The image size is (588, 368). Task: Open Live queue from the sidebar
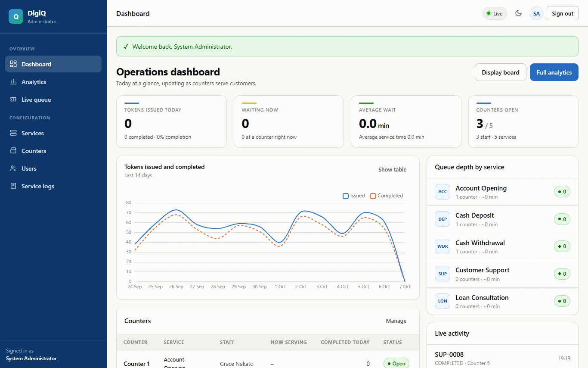click(x=53, y=100)
